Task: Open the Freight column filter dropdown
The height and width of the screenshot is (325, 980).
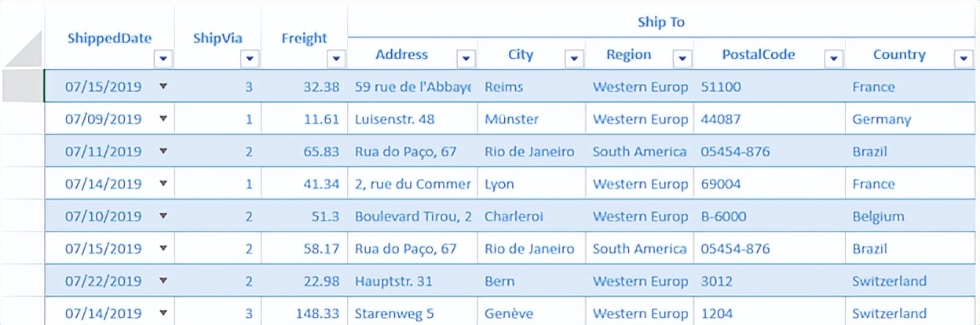Action: (336, 58)
